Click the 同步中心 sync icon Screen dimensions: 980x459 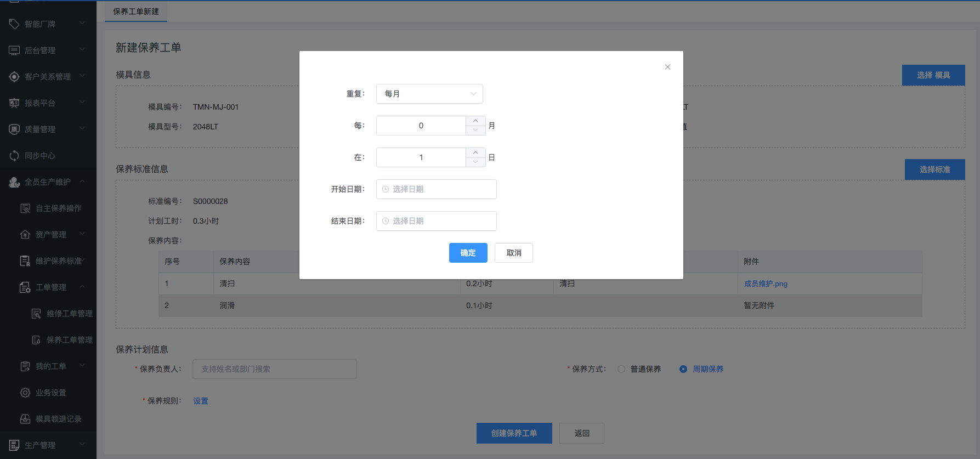pos(14,156)
